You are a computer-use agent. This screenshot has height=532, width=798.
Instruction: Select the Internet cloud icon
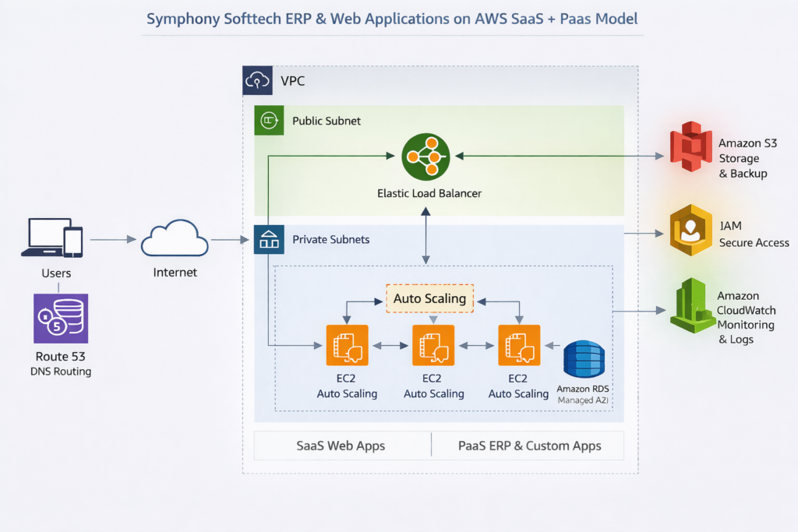tap(175, 239)
